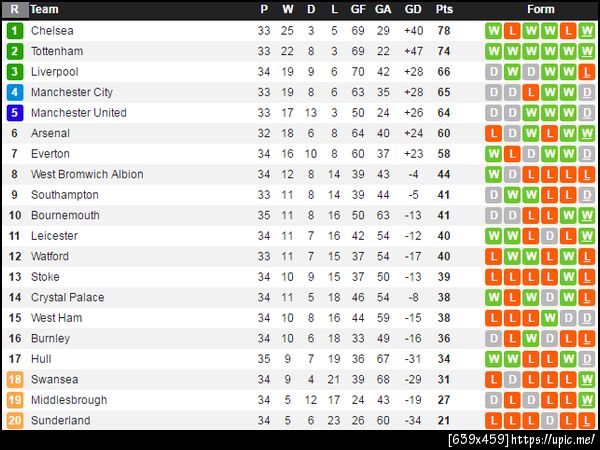Click the lone loss badge in Everton's form
The image size is (600, 450).
[511, 154]
